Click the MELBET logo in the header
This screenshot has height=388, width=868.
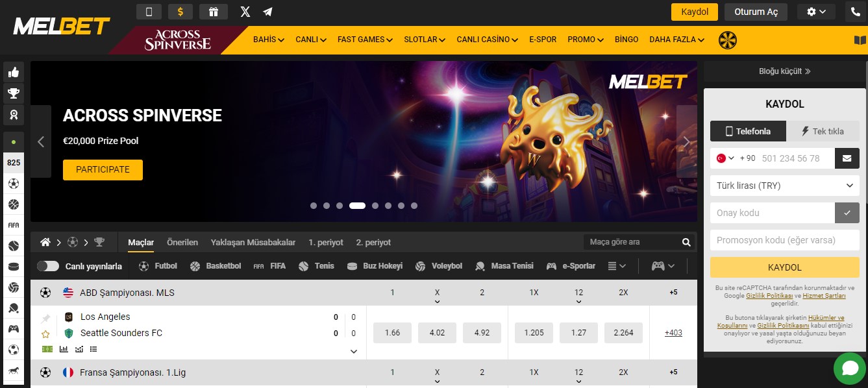point(62,26)
